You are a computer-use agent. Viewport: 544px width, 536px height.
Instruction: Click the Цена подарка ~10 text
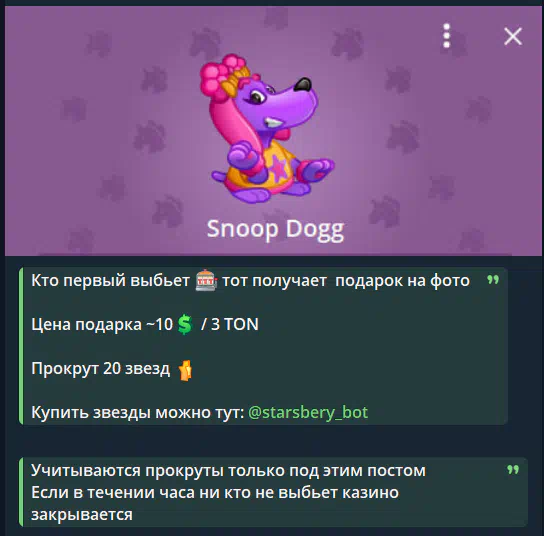pyautogui.click(x=102, y=324)
